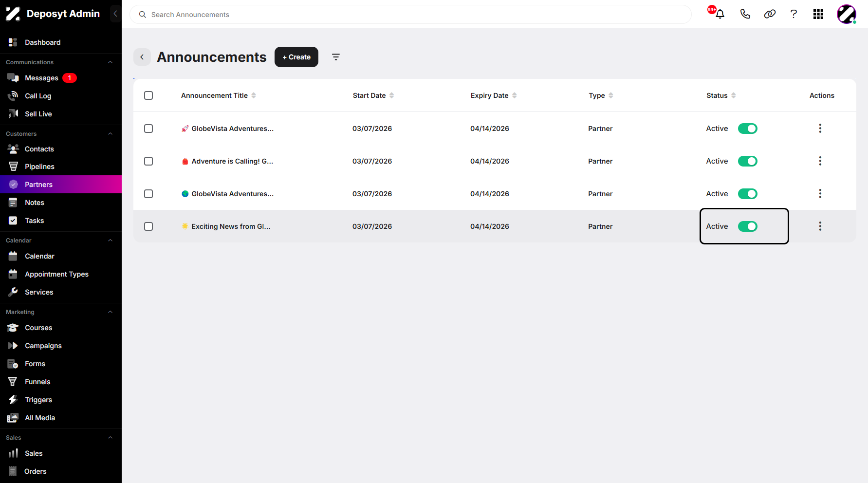Click the Deposyt logo icon

coord(13,14)
